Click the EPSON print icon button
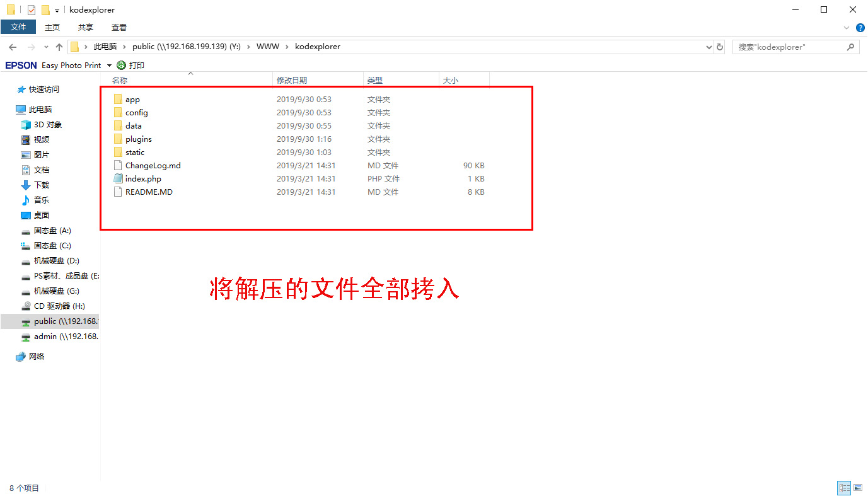Screen dimensions: 868x496 [x=122, y=65]
